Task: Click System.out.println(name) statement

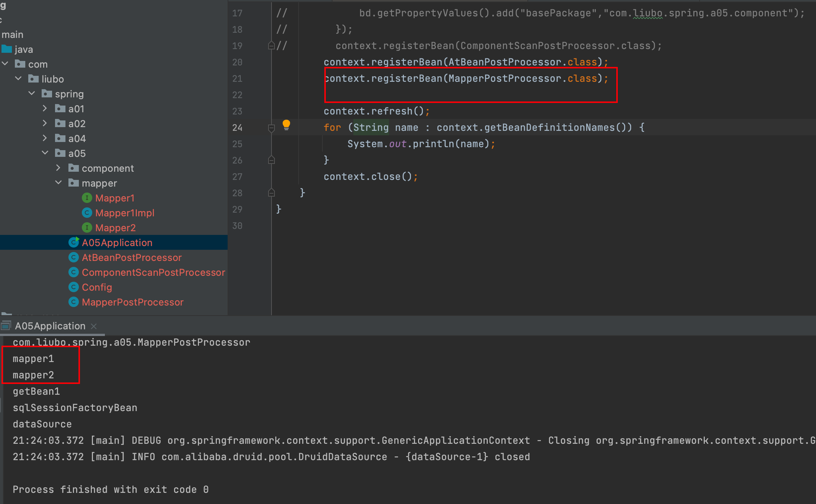Action: click(421, 144)
